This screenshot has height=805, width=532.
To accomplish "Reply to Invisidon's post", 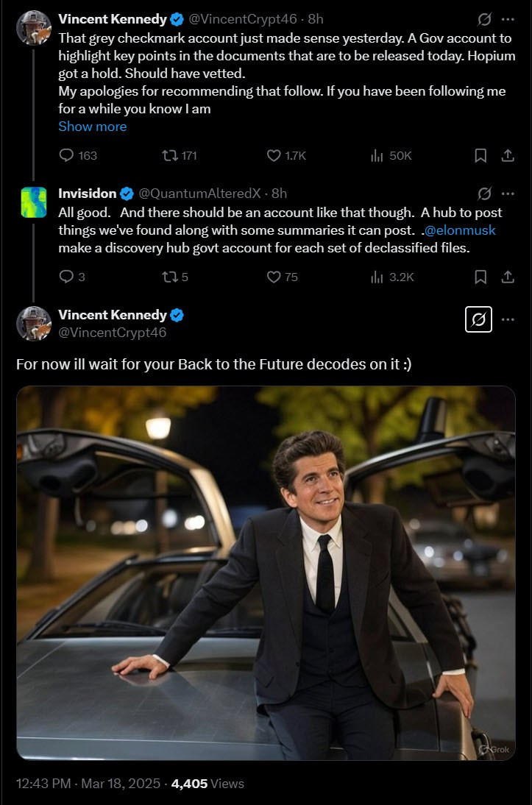I will click(x=66, y=277).
